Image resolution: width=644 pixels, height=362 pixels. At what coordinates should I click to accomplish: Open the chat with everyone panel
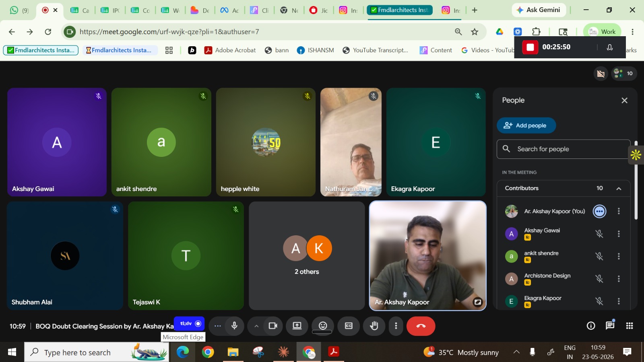(x=610, y=325)
